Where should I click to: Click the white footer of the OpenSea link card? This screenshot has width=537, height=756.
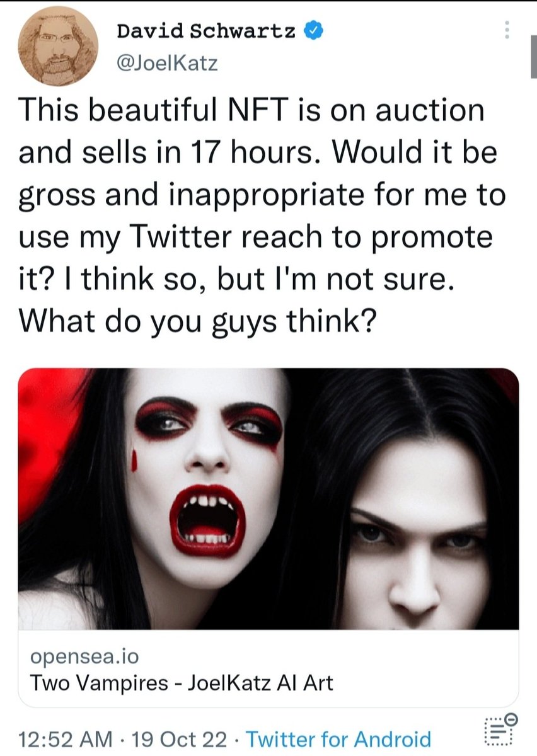coord(268,668)
